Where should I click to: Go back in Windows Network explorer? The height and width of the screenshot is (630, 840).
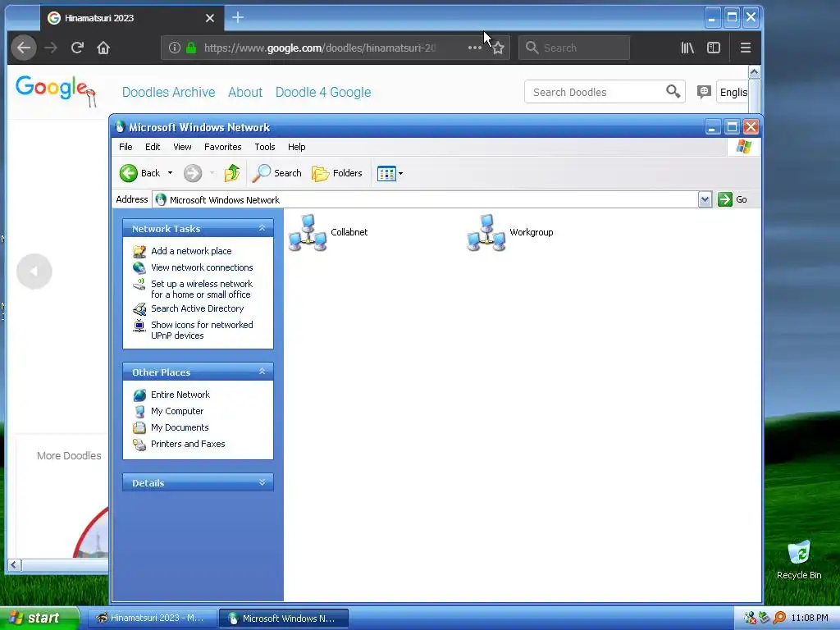(x=139, y=173)
